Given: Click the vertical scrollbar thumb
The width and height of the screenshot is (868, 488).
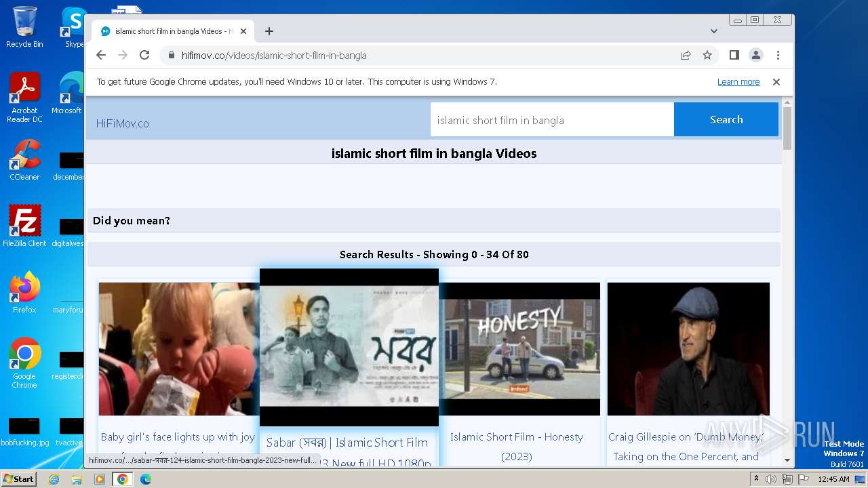Looking at the screenshot, I should pyautogui.click(x=787, y=127).
